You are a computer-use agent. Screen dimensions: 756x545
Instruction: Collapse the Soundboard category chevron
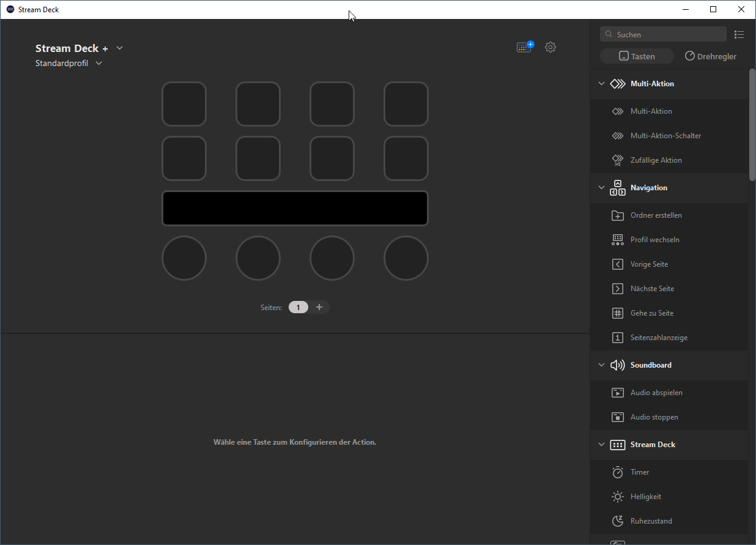click(601, 365)
